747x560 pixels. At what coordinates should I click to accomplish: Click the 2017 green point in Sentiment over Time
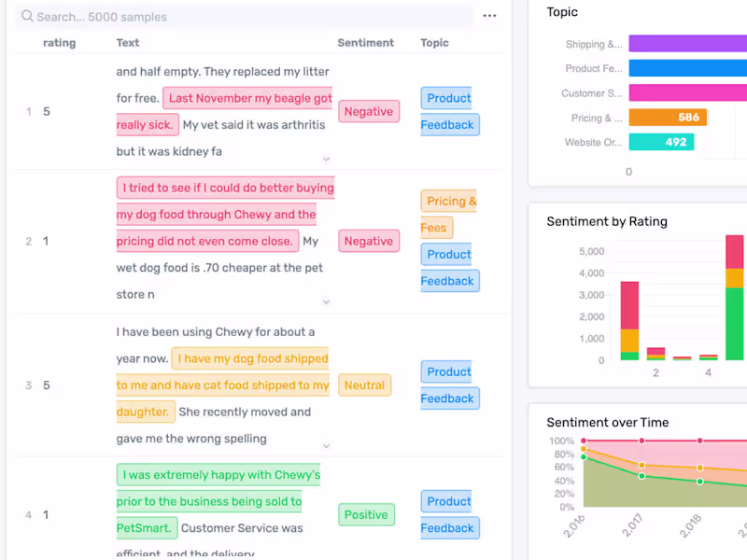(x=641, y=476)
